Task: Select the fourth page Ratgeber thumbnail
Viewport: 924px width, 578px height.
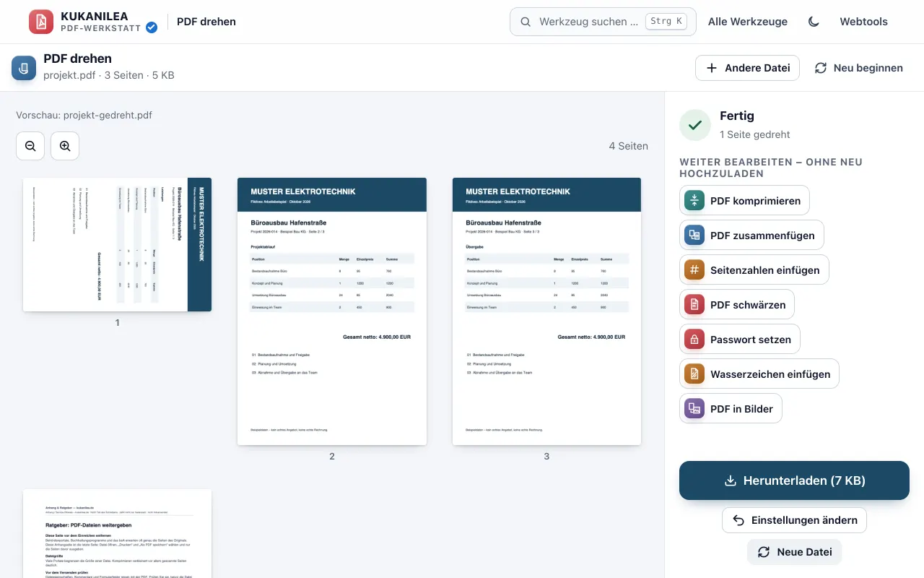Action: 117,533
